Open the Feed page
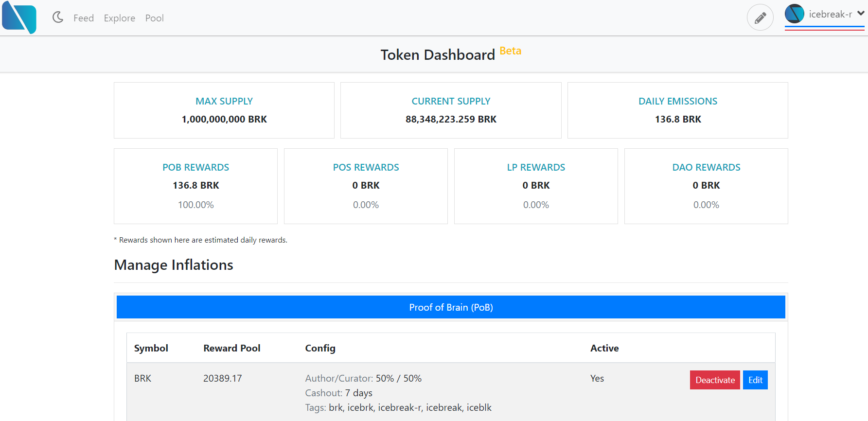 (84, 18)
